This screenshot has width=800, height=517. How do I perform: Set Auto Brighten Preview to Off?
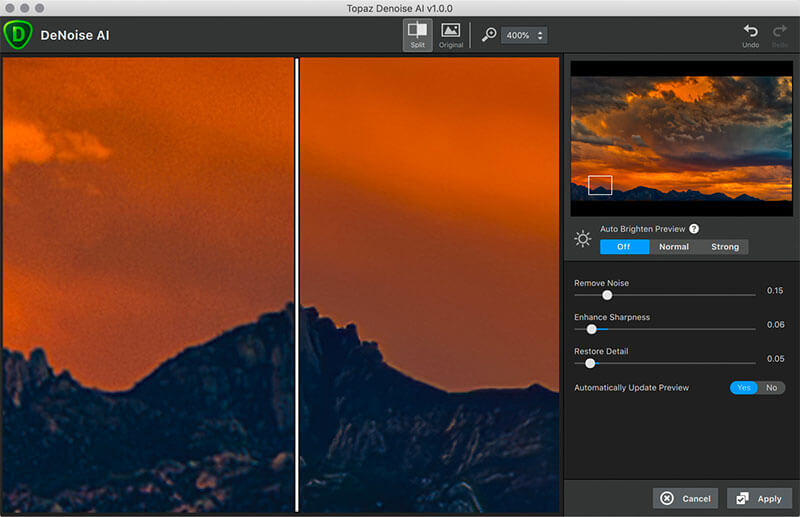624,247
